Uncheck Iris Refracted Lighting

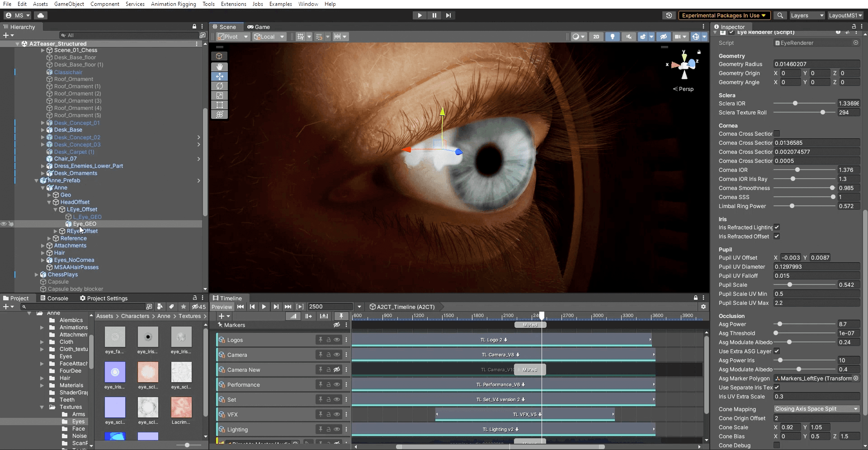pos(777,227)
